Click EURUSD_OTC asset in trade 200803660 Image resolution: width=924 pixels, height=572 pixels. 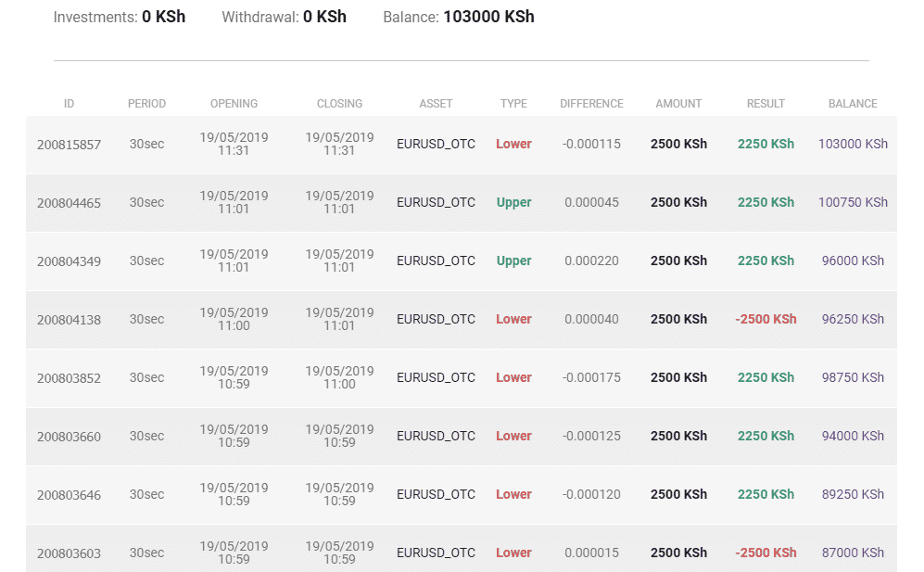437,436
